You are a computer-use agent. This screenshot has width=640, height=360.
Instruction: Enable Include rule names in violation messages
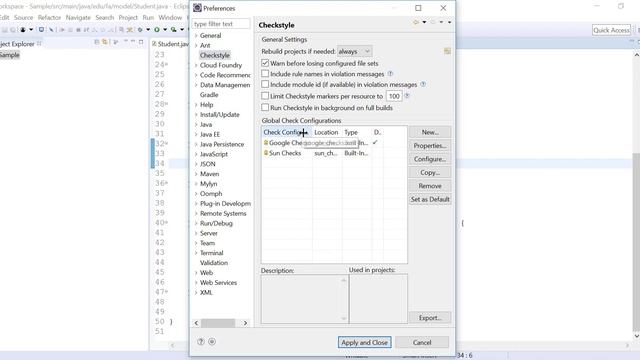[265, 73]
